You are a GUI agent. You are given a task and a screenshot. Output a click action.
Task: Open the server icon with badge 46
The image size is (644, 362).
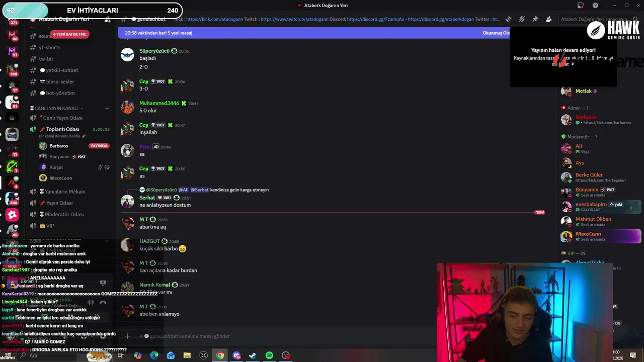coord(12,35)
